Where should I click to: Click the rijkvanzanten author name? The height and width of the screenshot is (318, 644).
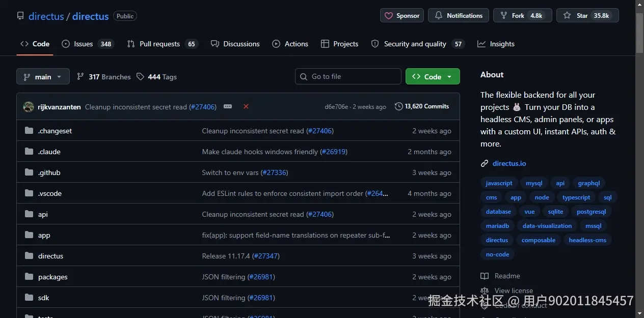pyautogui.click(x=59, y=107)
